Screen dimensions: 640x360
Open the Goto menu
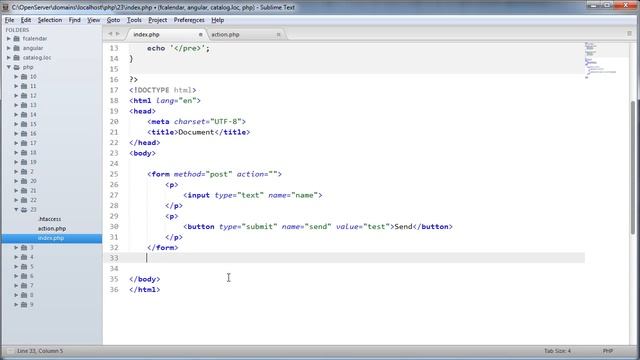113,20
